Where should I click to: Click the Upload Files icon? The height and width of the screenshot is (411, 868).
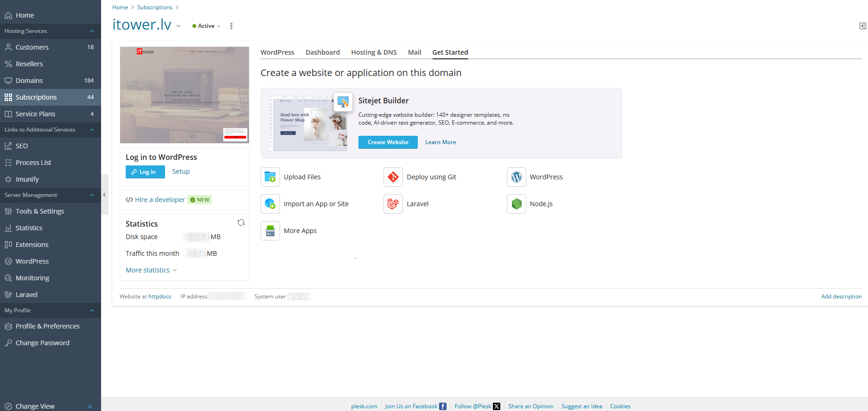pos(270,177)
